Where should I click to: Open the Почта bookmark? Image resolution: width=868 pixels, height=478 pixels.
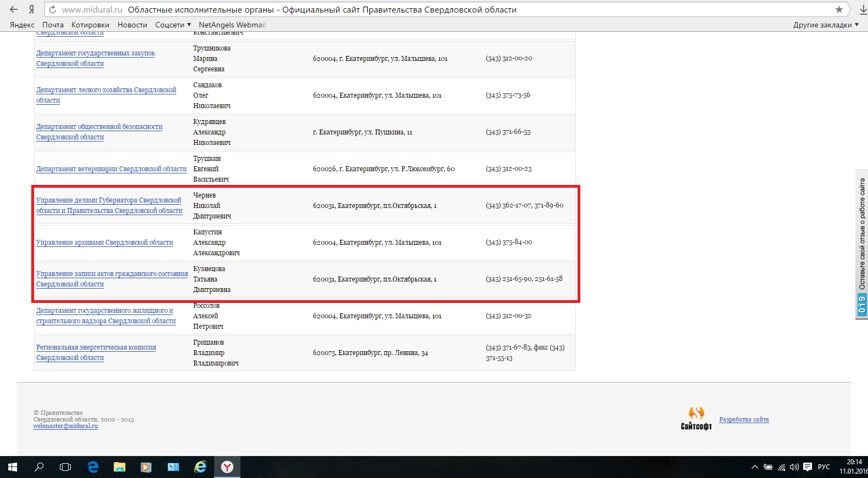point(53,25)
